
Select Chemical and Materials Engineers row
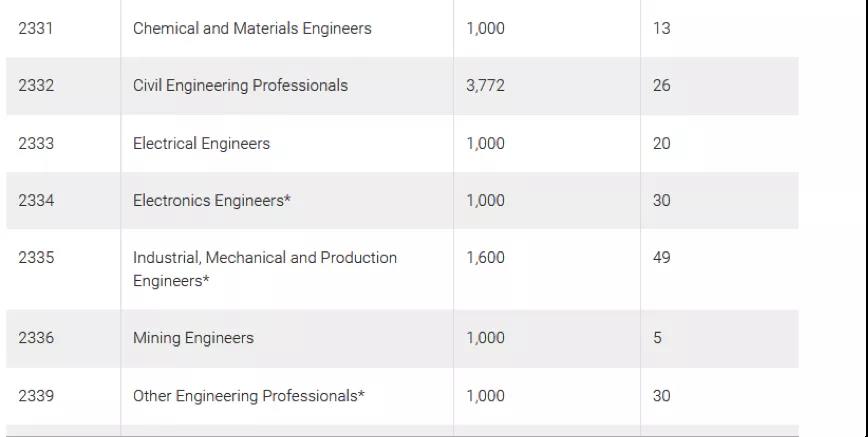point(402,28)
